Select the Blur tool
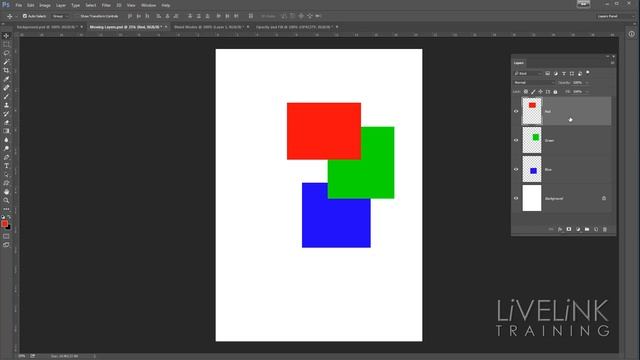 (6, 140)
